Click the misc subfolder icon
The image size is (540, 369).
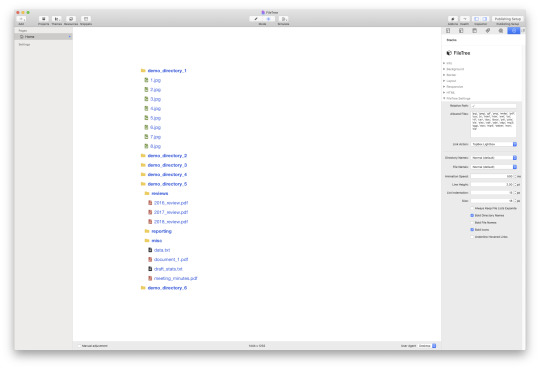coord(147,241)
